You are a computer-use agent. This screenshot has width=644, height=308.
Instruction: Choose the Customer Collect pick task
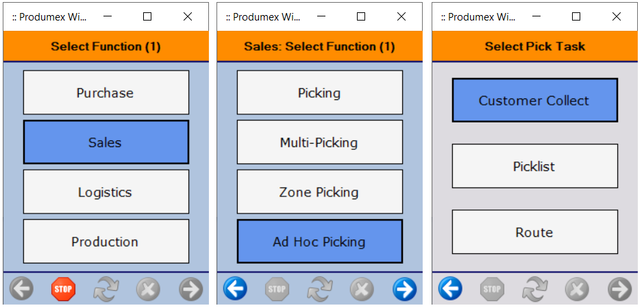click(x=534, y=101)
